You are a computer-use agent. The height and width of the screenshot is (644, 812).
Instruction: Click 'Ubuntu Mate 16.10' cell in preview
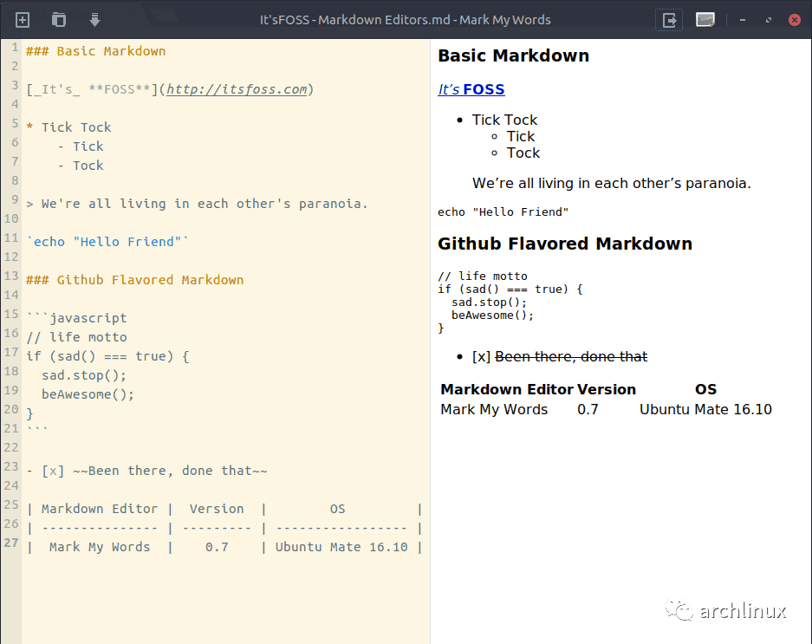click(x=705, y=409)
